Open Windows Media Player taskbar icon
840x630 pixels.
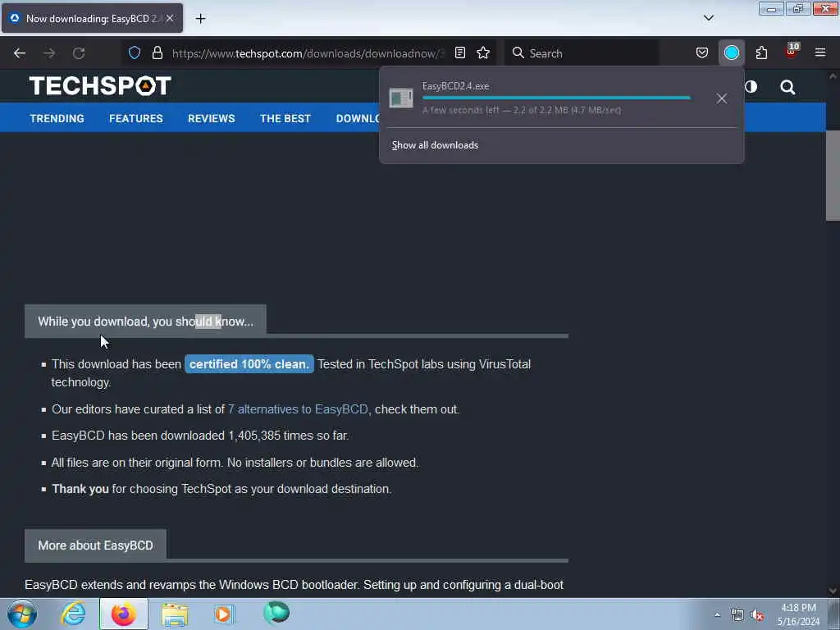coord(225,614)
